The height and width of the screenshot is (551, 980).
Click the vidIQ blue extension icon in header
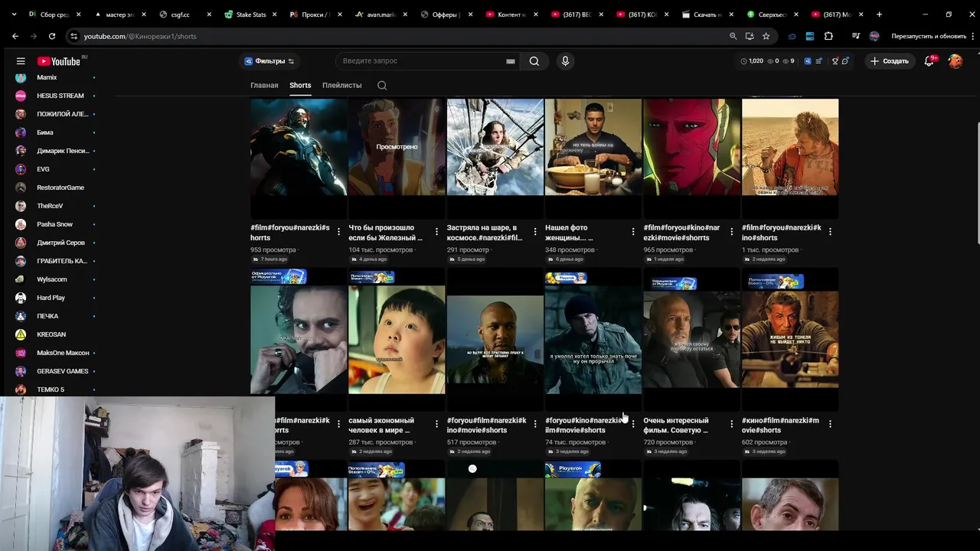(x=808, y=61)
